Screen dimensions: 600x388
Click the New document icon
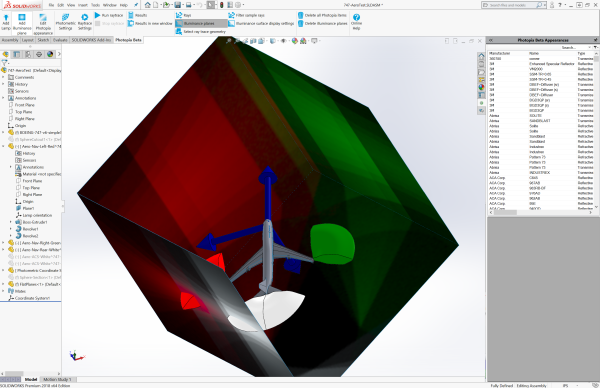[156, 5]
